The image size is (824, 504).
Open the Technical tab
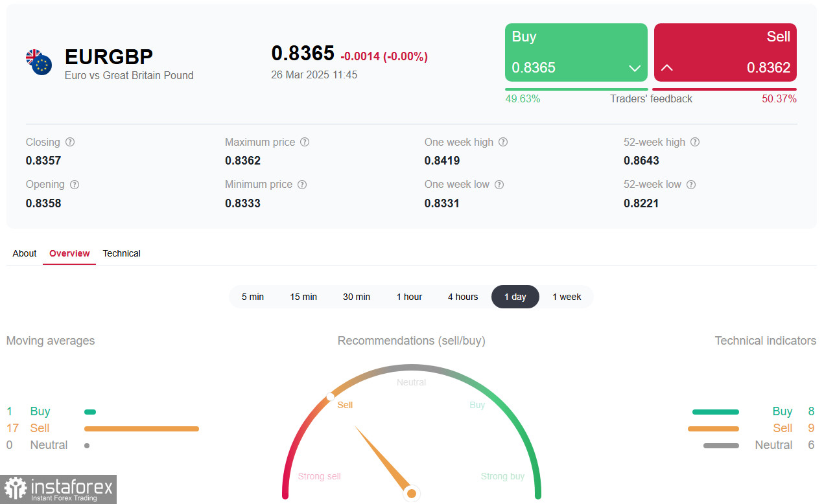(121, 253)
